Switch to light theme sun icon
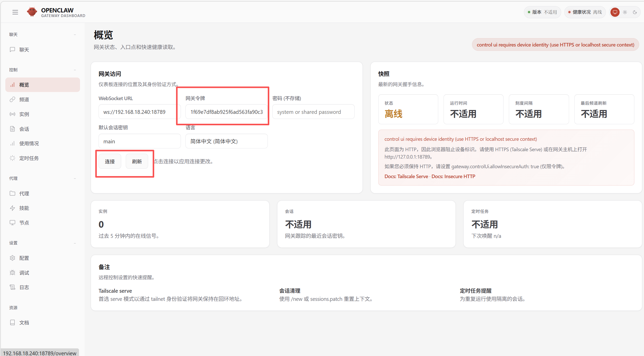Screen dimensions: 644x356 pyautogui.click(x=625, y=12)
